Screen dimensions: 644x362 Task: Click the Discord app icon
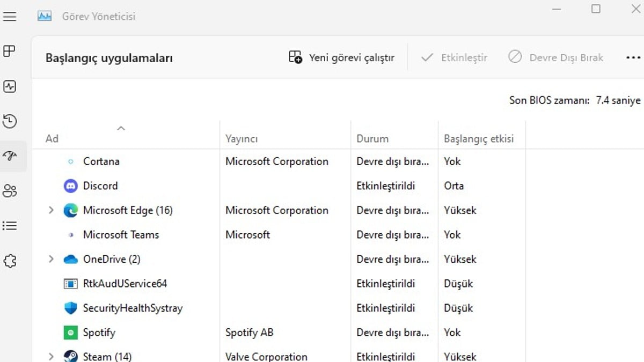70,186
